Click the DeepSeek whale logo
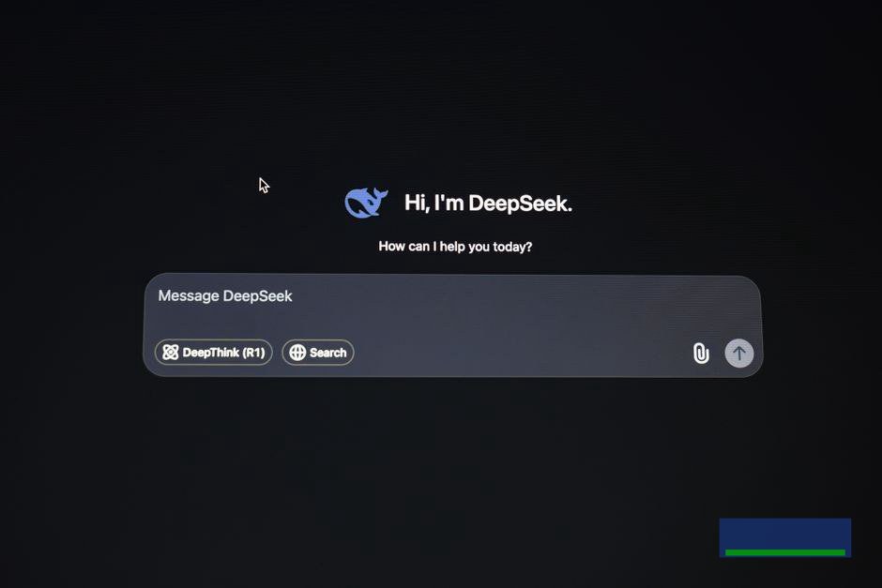This screenshot has height=588, width=882. (366, 203)
